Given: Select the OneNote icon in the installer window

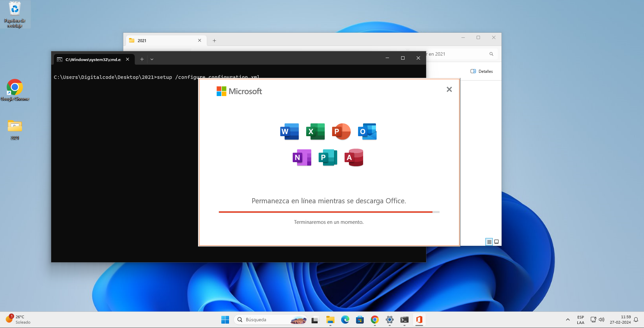Looking at the screenshot, I should (x=302, y=157).
